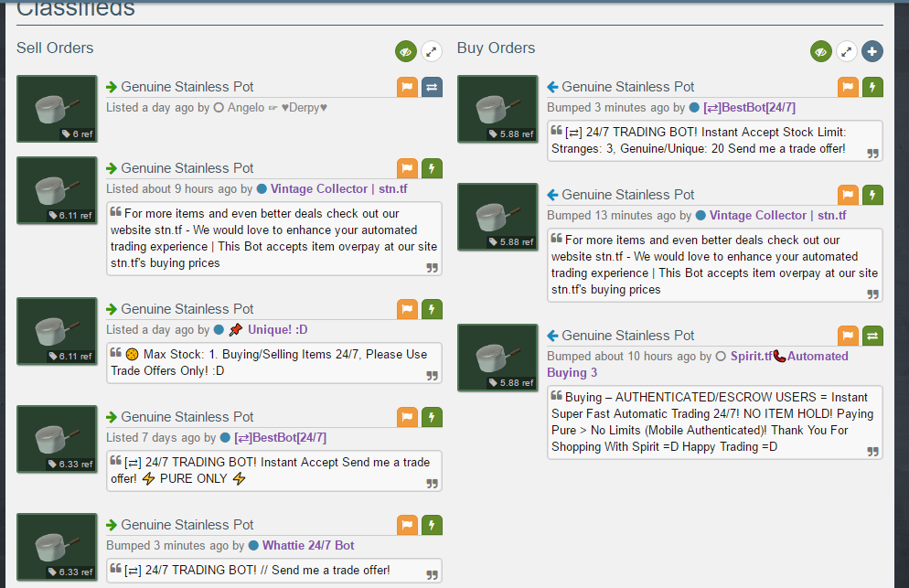Open Whattie 24/7 Bot profile link

[308, 546]
